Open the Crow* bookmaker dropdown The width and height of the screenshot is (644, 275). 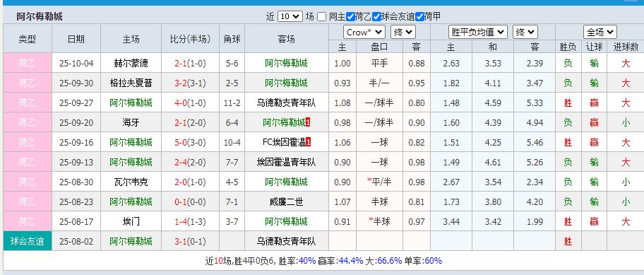point(364,32)
